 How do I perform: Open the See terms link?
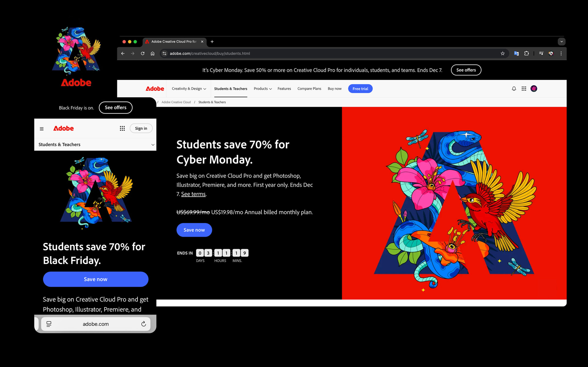[x=193, y=194]
